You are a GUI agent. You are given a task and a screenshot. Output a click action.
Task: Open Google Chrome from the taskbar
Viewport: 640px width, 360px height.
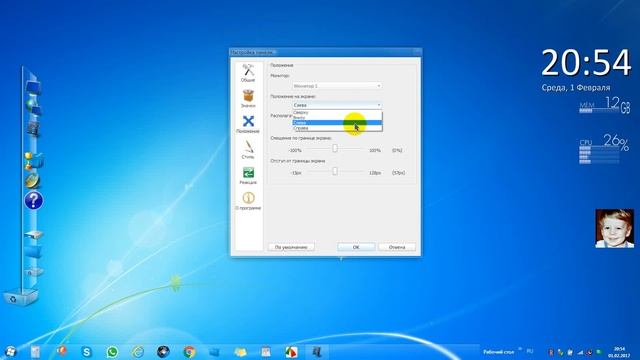coord(189,351)
